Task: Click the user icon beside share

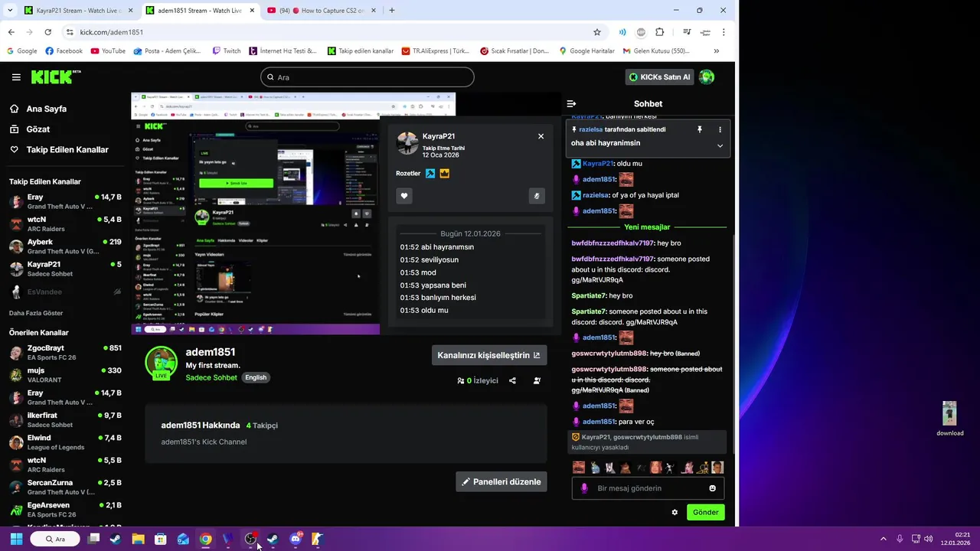Action: click(537, 380)
